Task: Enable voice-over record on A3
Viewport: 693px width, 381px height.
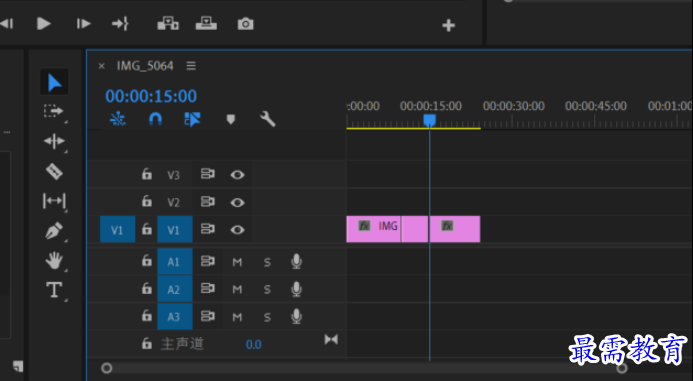Action: (296, 316)
